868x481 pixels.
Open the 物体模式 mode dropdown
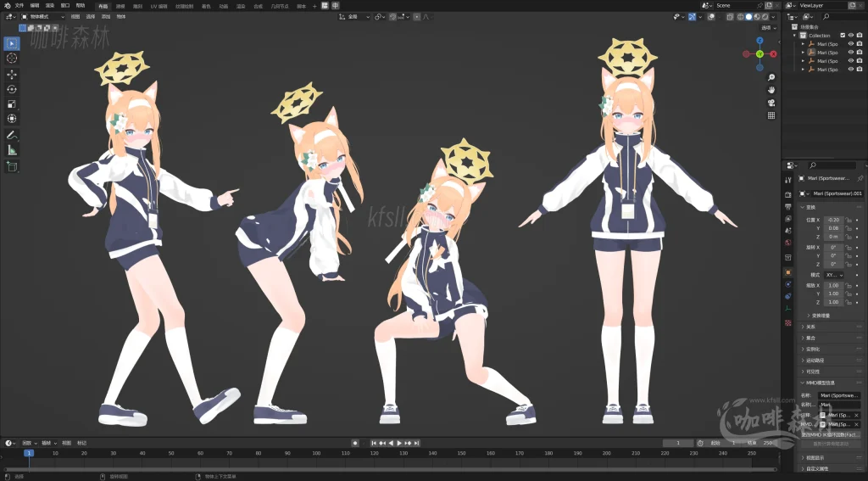42,17
